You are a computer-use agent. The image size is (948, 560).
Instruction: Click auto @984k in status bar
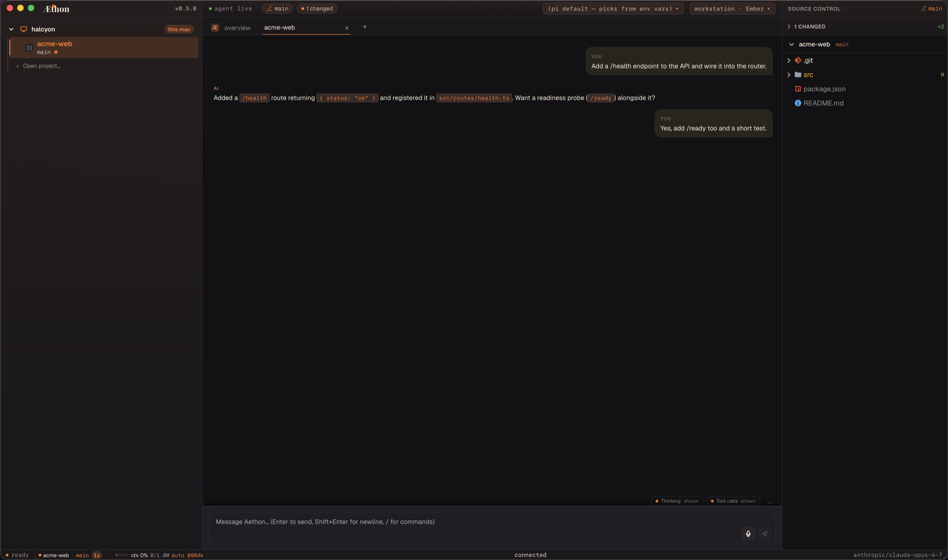tap(187, 555)
